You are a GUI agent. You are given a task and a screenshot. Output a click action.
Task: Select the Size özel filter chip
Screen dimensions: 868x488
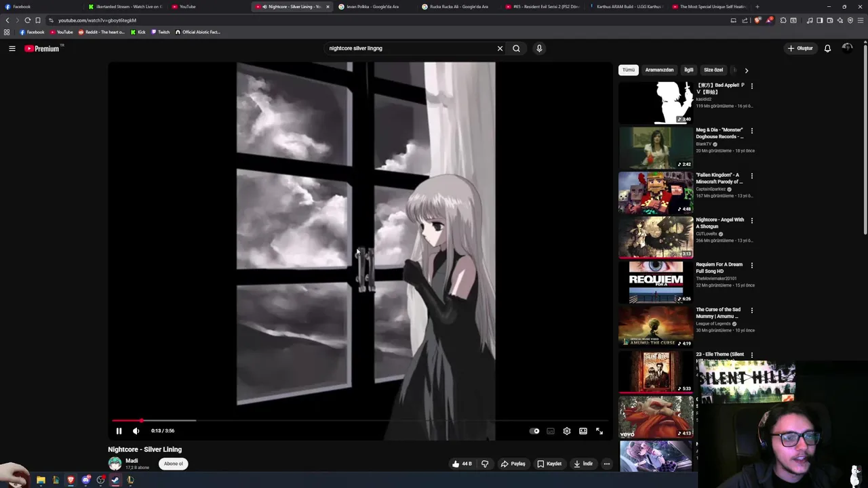click(x=713, y=70)
